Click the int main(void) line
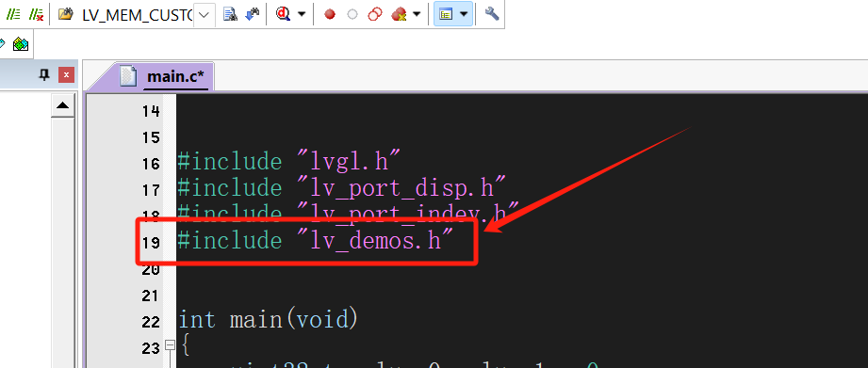868x368 pixels. tap(269, 319)
